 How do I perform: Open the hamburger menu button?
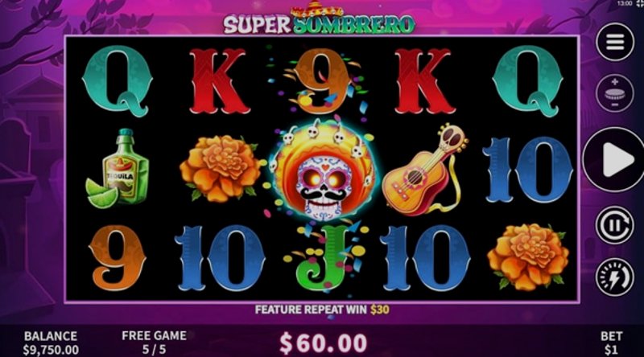(x=615, y=43)
